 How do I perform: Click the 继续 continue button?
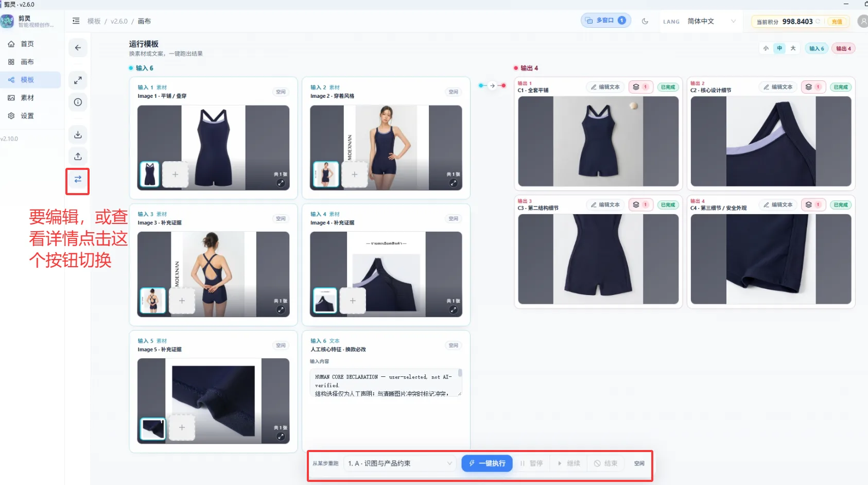click(x=569, y=463)
